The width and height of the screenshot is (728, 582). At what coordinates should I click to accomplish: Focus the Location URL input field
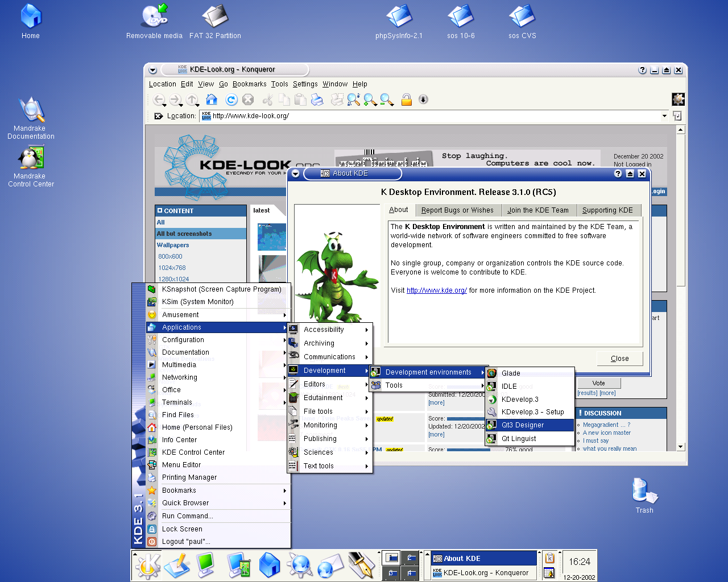pyautogui.click(x=429, y=116)
